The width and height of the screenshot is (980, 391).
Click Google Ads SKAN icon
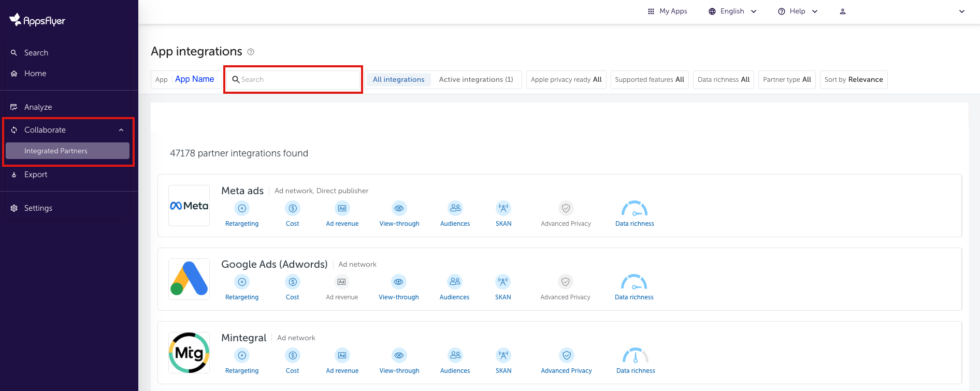pyautogui.click(x=503, y=282)
